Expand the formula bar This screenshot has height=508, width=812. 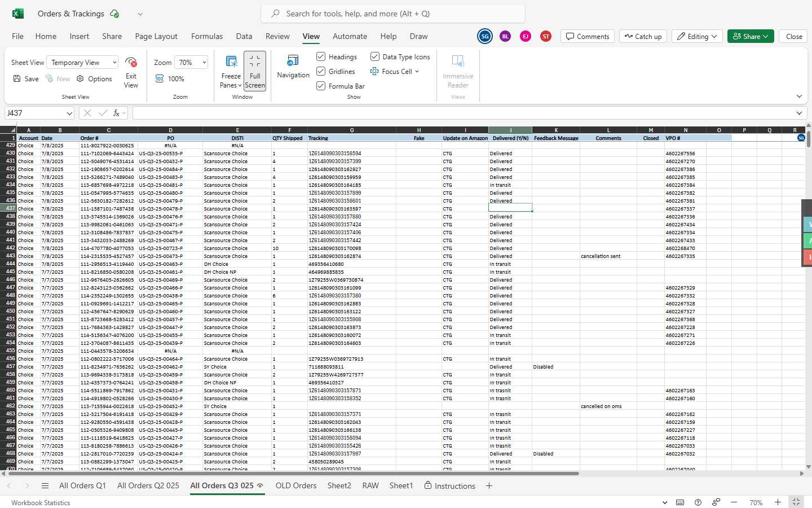(x=799, y=113)
